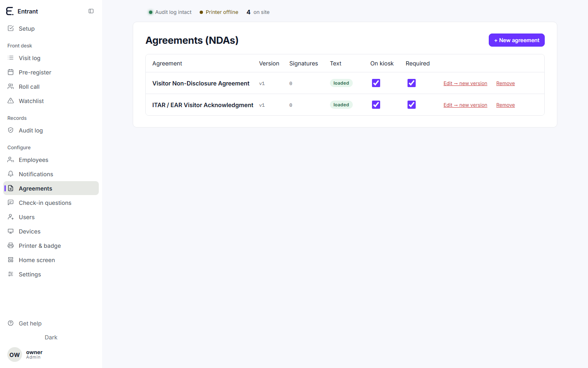Click the Get help question-mark icon

coord(11,323)
